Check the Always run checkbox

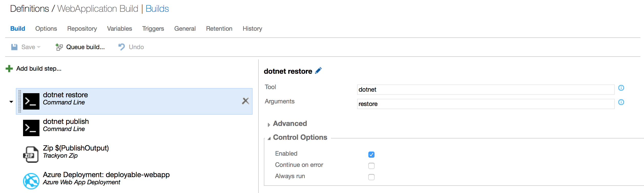(x=371, y=177)
